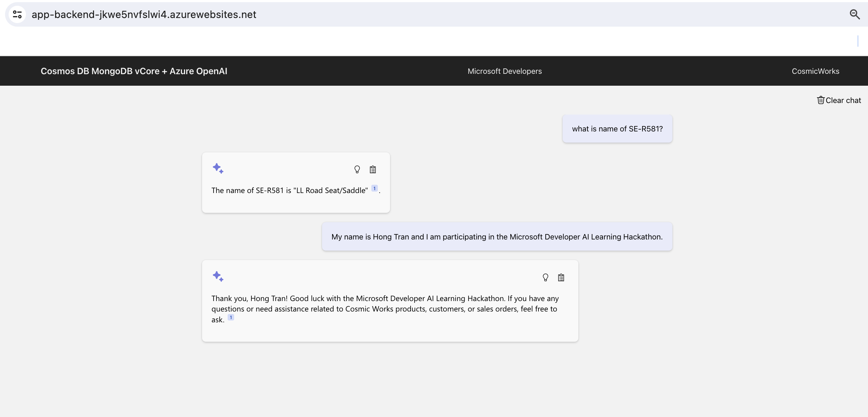The height and width of the screenshot is (417, 868).
Task: Click the "what is name of SE-R581?" message
Action: coord(617,129)
